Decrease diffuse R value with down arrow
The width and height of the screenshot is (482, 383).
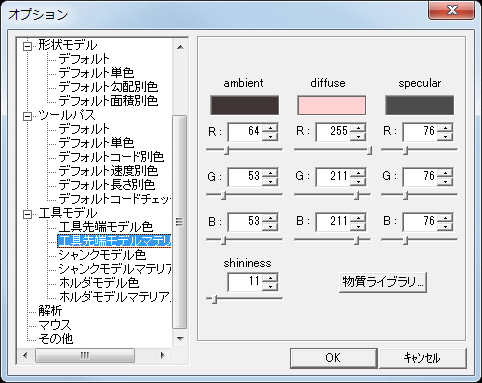coord(358,136)
